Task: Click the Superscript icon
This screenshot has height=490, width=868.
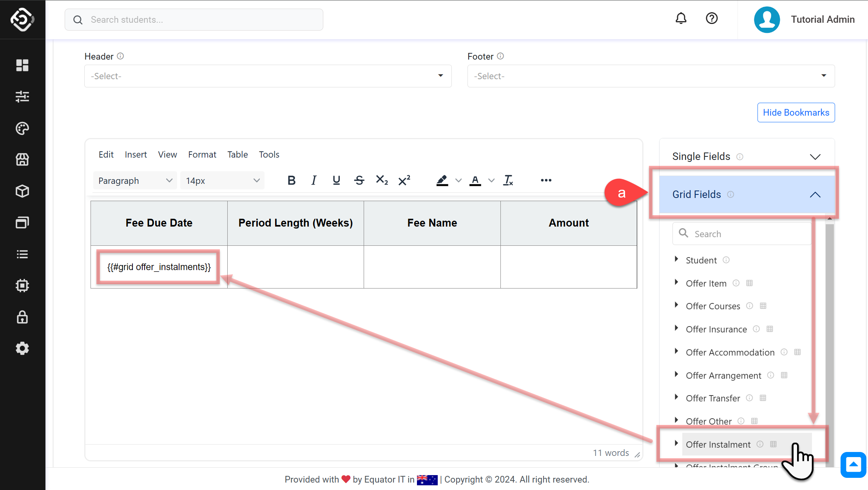Action: (404, 180)
